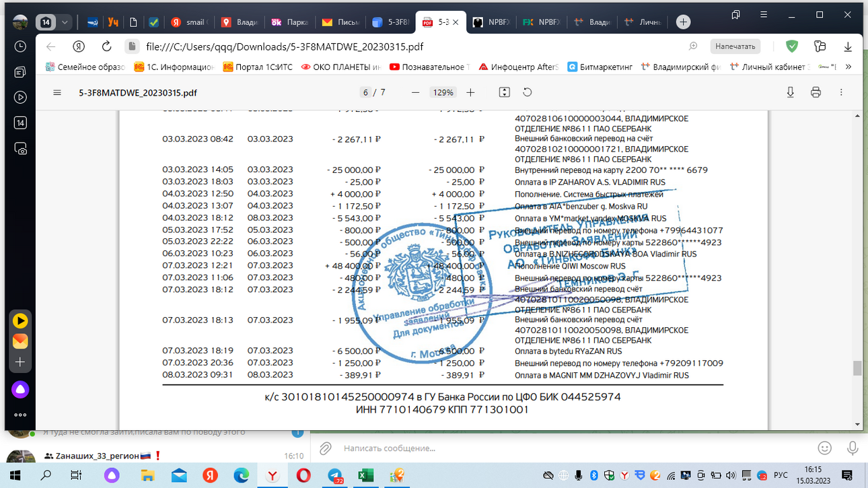Open collections icon in browser sidebar
Viewport: 868px width, 488px height.
point(20,72)
